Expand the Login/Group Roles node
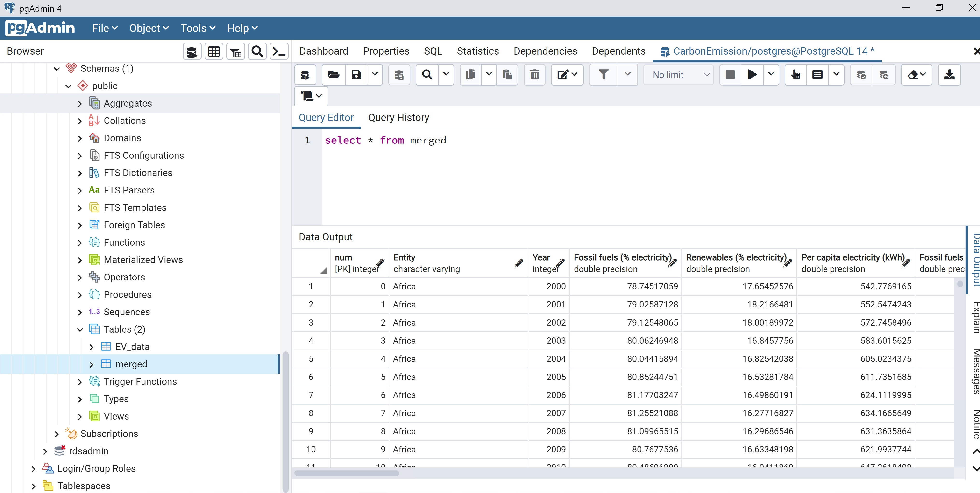This screenshot has height=493, width=980. [x=34, y=469]
